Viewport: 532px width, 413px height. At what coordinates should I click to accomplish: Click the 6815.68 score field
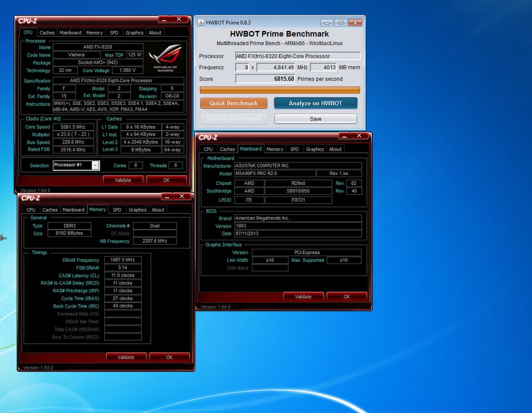pyautogui.click(x=265, y=79)
